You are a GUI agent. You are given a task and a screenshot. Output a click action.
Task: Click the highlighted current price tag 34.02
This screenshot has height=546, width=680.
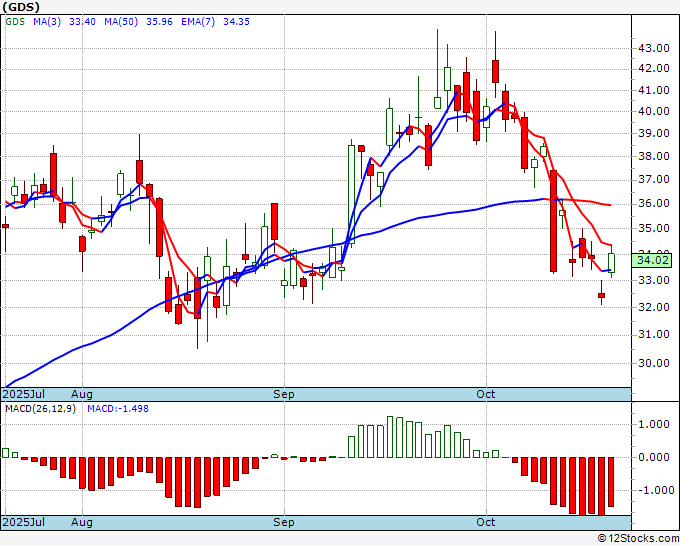pos(654,261)
